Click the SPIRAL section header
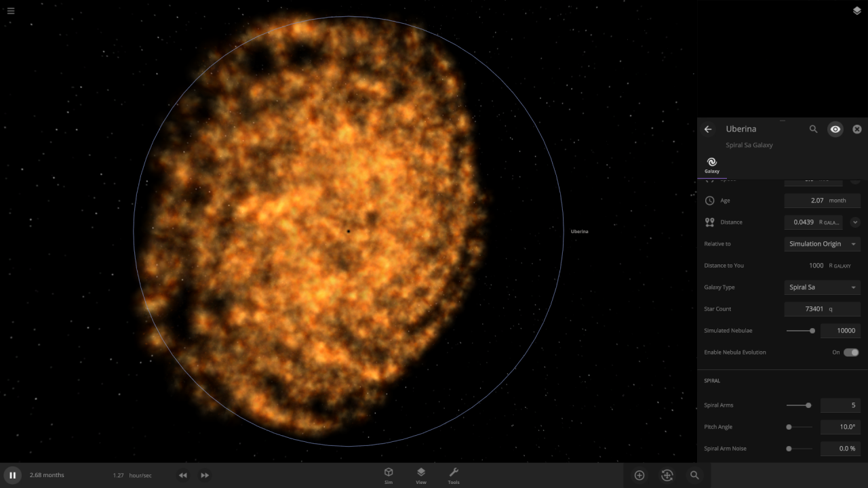 click(x=712, y=381)
